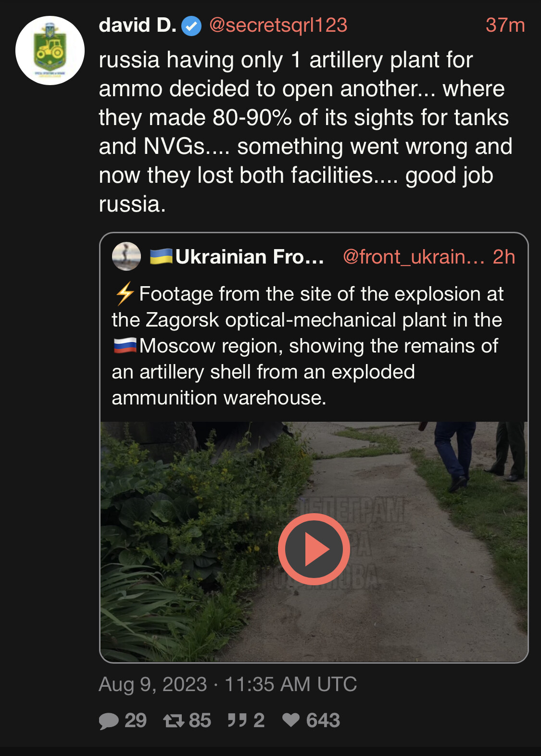Click the Ukrainian Fro… account name
This screenshot has width=541, height=756.
[249, 257]
